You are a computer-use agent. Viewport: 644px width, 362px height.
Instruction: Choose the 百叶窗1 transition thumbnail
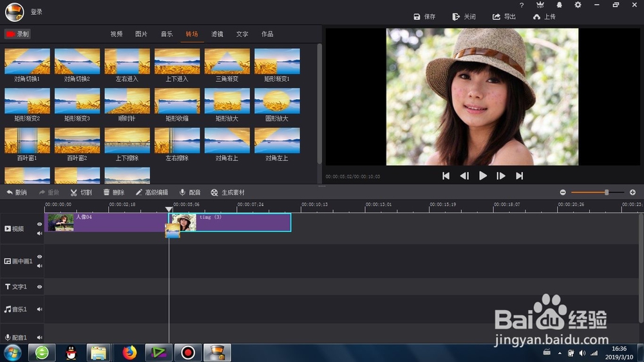27,140
